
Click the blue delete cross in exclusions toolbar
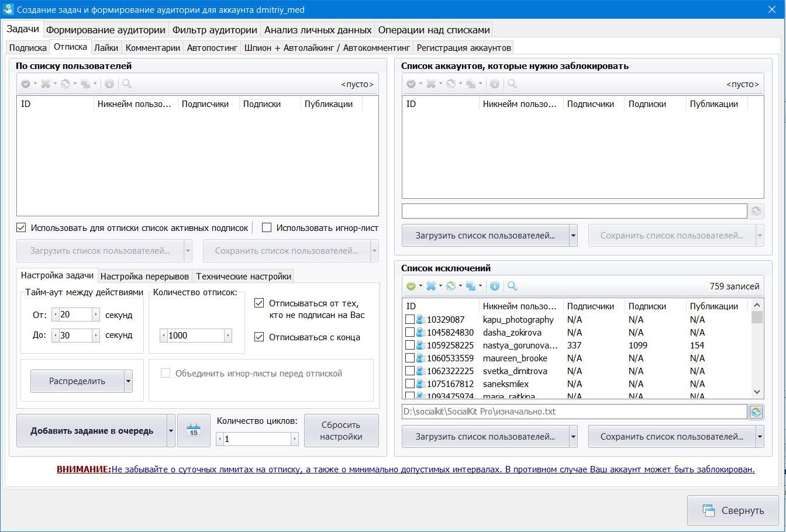[x=431, y=286]
